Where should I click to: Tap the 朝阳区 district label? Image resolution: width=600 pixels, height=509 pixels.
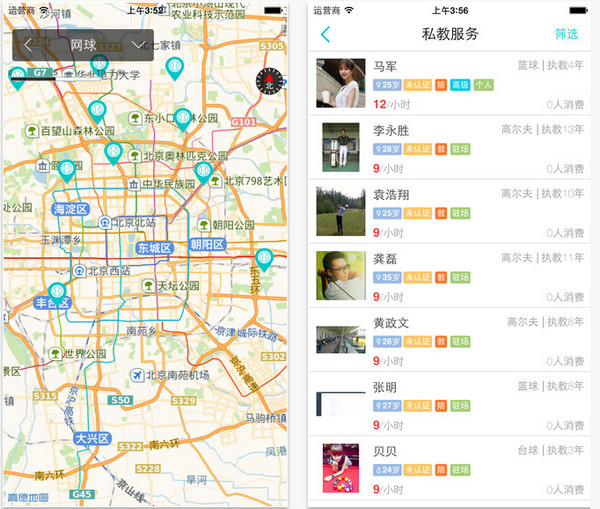pos(207,244)
